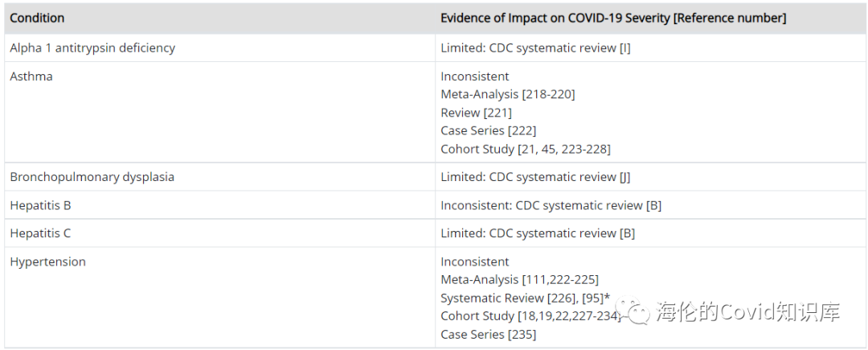
Task: Click the Bronchopulmonary dysplasia row label
Action: (92, 177)
